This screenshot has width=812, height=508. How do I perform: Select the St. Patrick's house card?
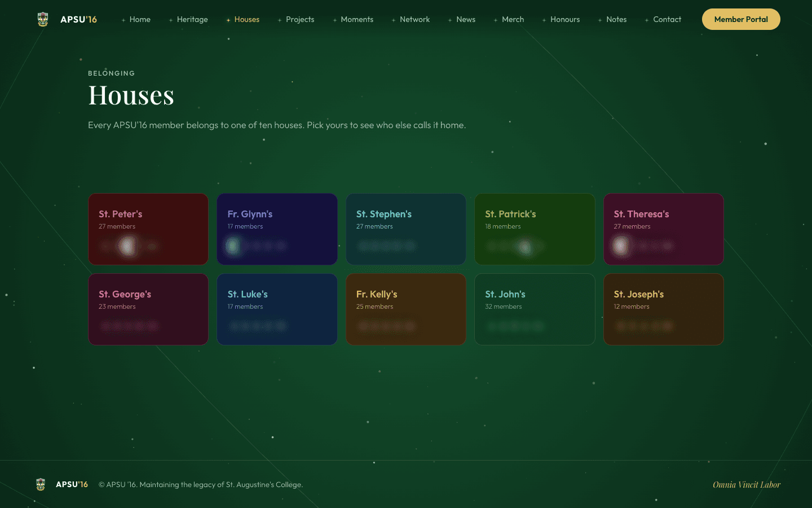tap(535, 229)
